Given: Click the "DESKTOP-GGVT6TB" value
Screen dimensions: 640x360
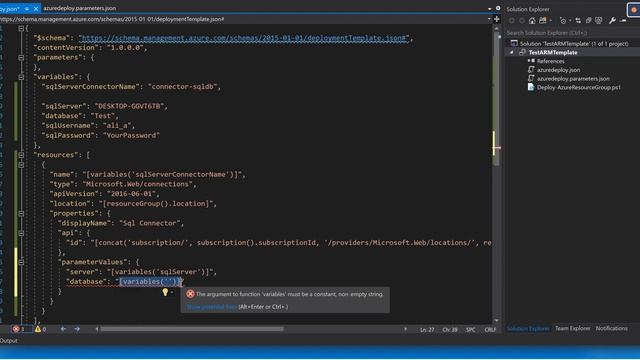Looking at the screenshot, I should [x=129, y=106].
